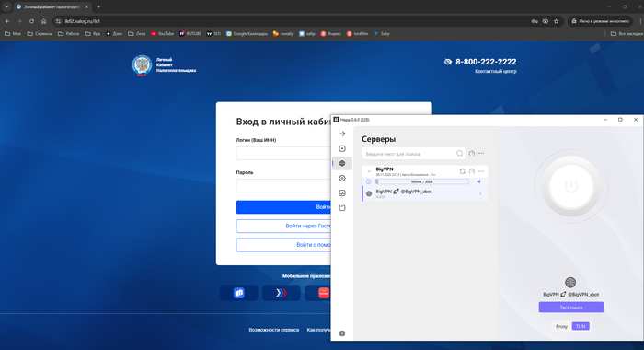Open the Мое bookmarks folder

click(x=13, y=34)
